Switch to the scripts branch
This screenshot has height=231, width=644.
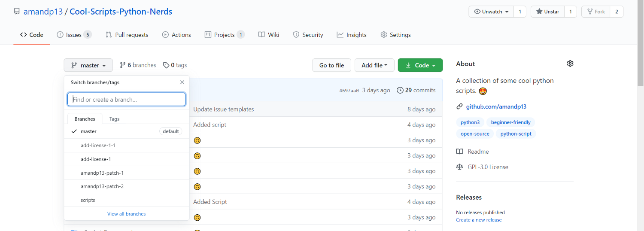coord(127,200)
